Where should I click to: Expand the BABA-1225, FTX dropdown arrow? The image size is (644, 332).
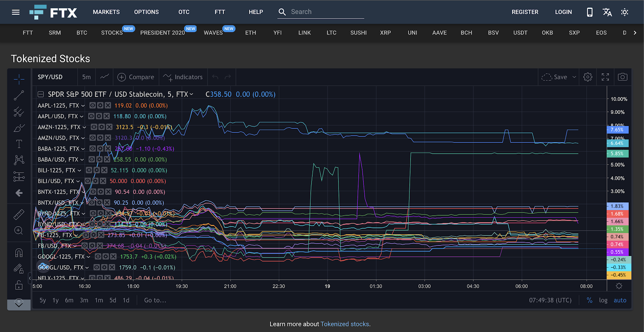(83, 149)
